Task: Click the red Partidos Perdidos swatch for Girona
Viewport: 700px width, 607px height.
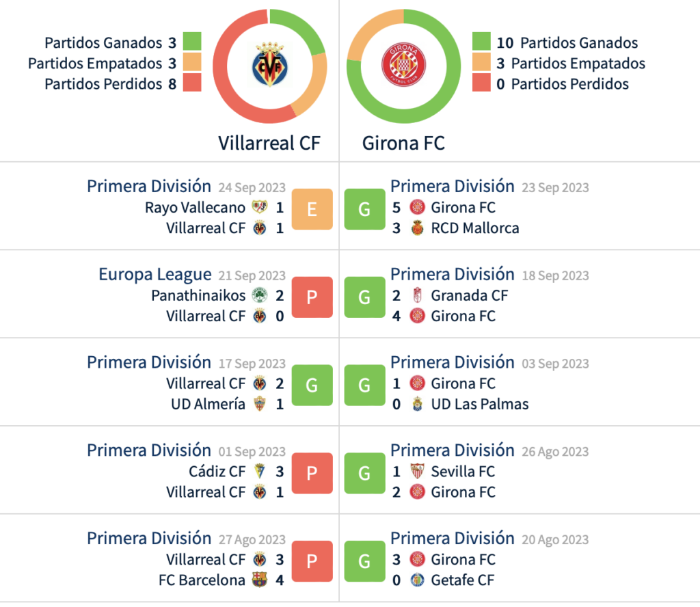Action: [x=481, y=84]
